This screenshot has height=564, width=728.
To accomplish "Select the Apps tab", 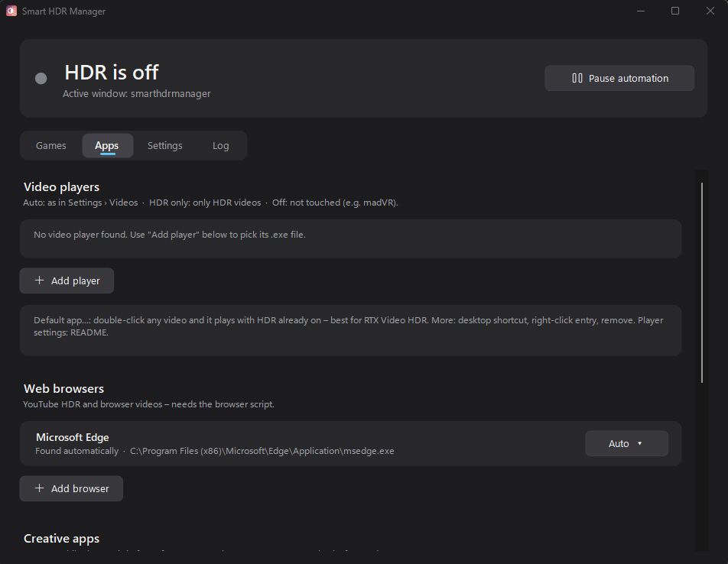I will click(x=107, y=146).
